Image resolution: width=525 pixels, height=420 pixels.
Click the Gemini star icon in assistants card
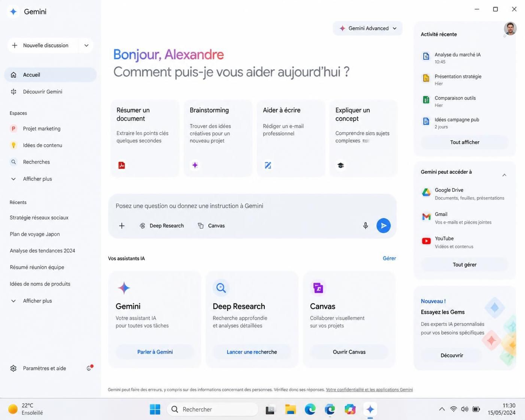point(124,288)
